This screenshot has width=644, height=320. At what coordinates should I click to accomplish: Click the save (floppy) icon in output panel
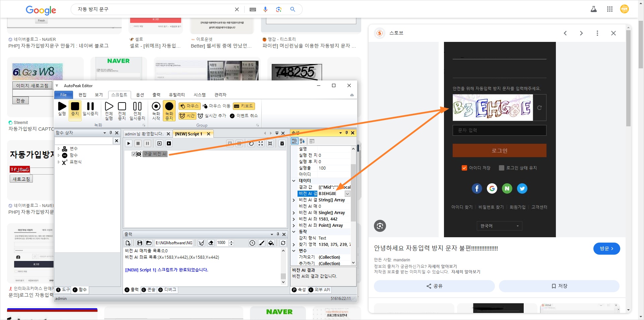coord(140,243)
